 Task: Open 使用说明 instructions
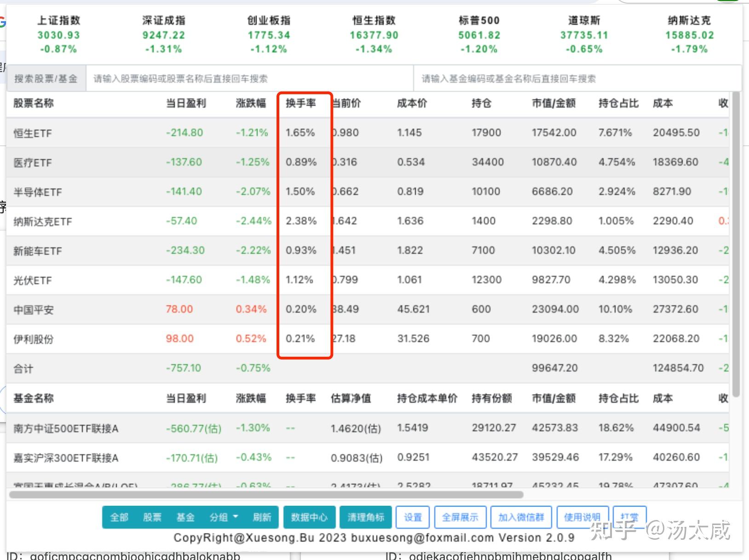click(582, 517)
